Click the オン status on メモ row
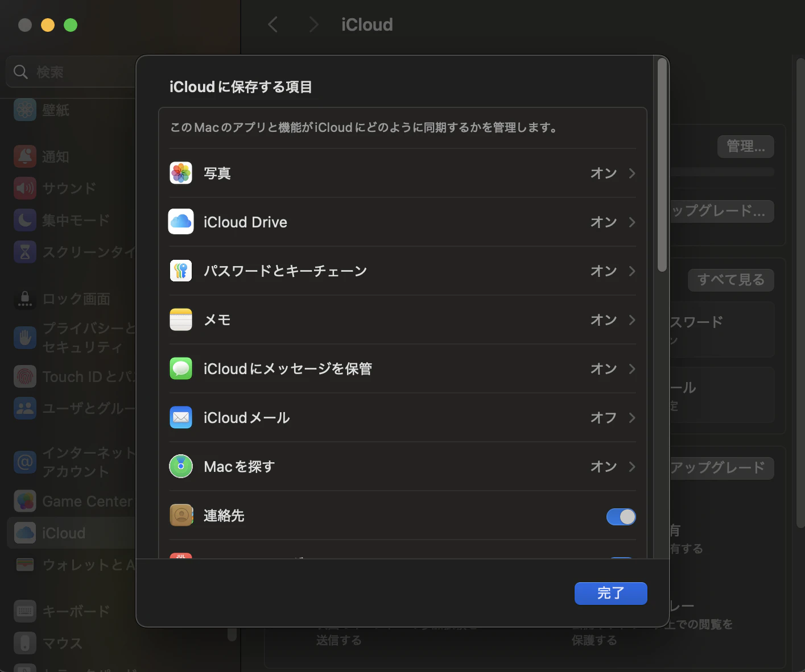 pyautogui.click(x=604, y=320)
